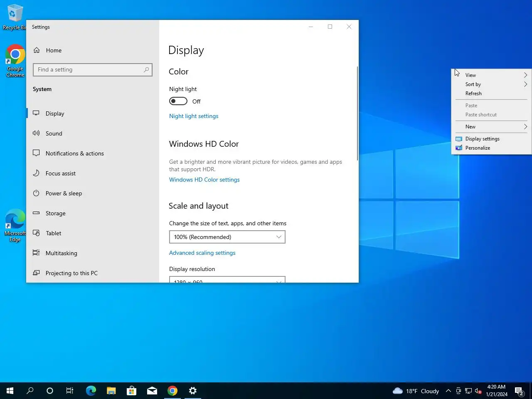The image size is (532, 399).
Task: Expand the View submenu arrow
Action: [x=525, y=75]
